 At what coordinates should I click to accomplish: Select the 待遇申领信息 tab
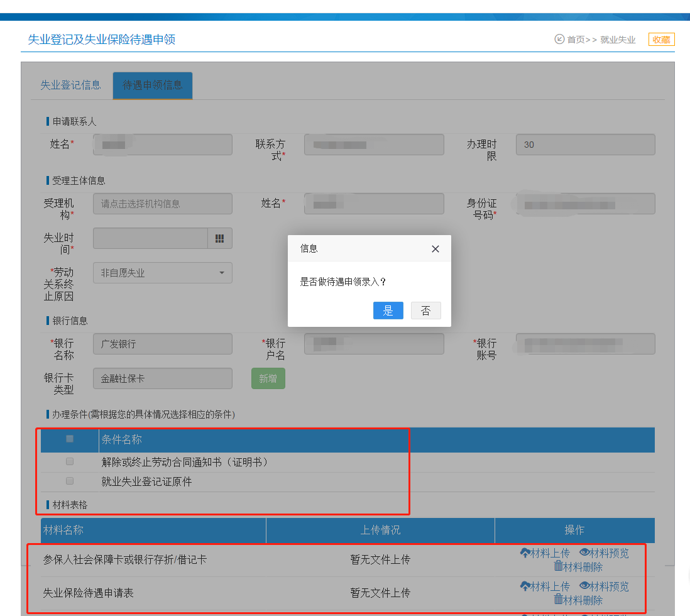[153, 85]
